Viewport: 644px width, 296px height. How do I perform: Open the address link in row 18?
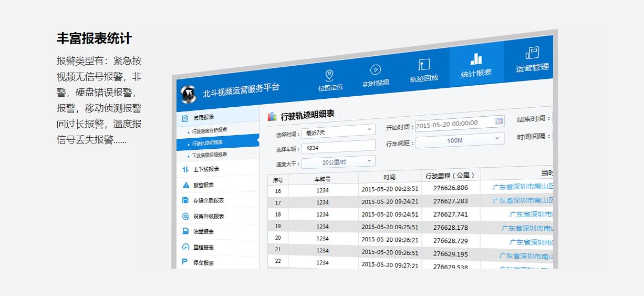coord(531,215)
